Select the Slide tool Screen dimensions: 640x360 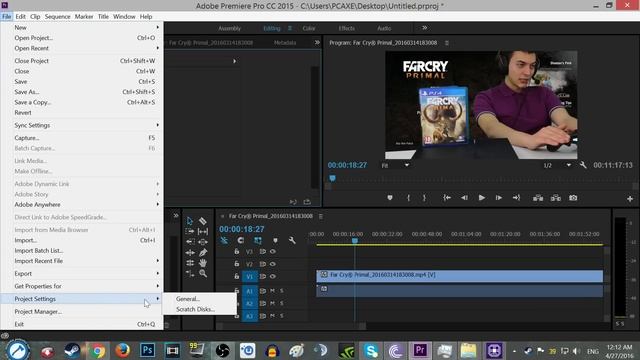click(x=203, y=242)
